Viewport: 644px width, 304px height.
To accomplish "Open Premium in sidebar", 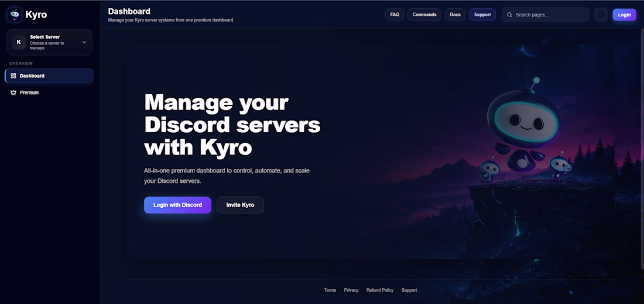I will click(x=49, y=93).
